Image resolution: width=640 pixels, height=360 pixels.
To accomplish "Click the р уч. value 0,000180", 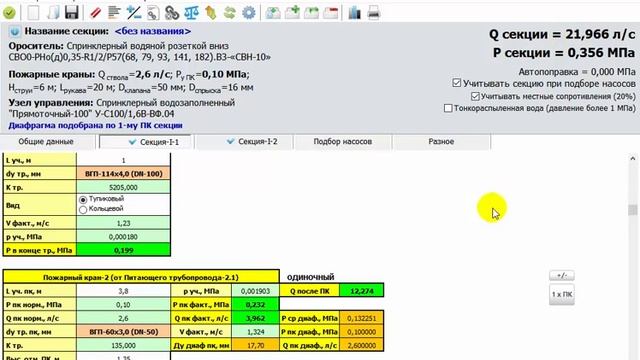I will 124,237.
